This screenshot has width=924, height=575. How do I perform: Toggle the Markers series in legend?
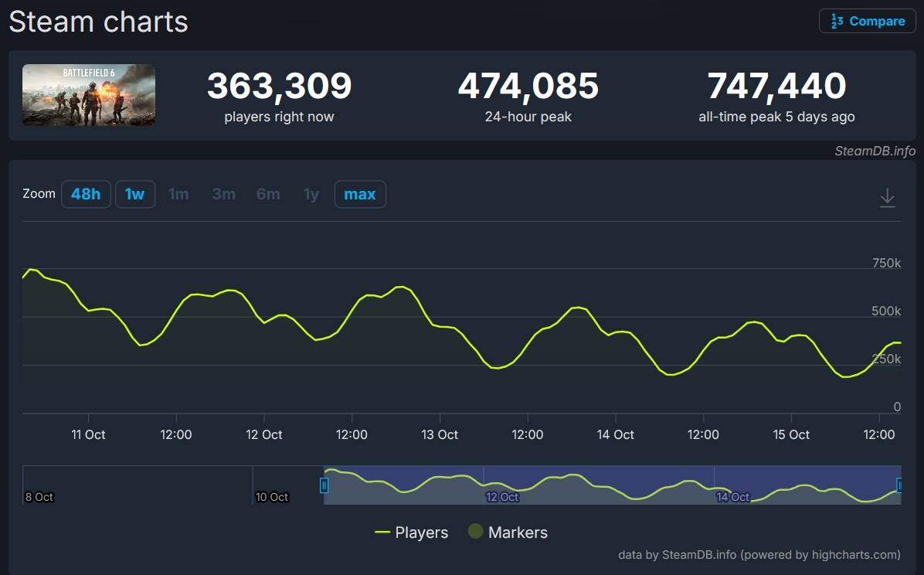click(x=518, y=532)
